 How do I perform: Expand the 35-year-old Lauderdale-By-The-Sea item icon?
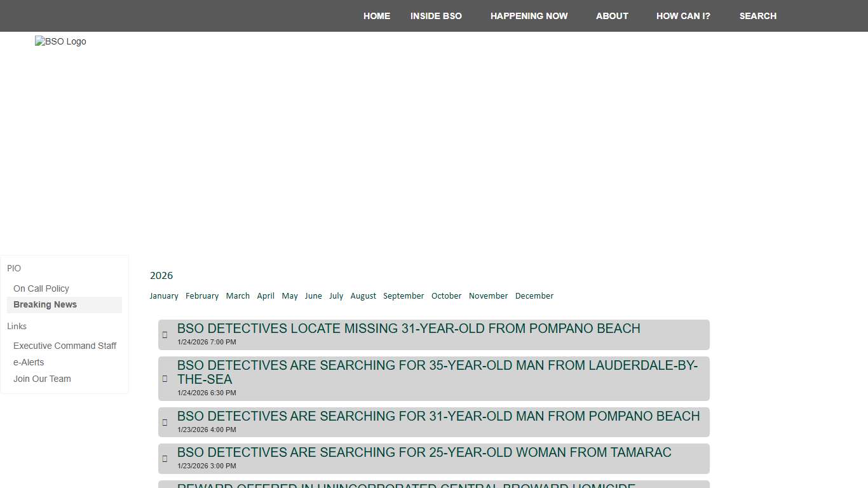click(x=165, y=379)
